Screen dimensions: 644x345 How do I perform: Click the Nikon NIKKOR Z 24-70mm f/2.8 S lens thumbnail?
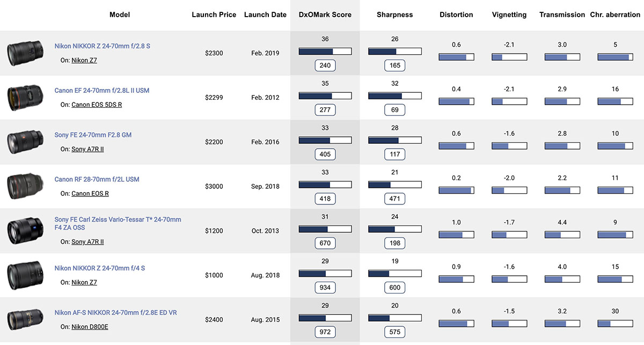[25, 53]
